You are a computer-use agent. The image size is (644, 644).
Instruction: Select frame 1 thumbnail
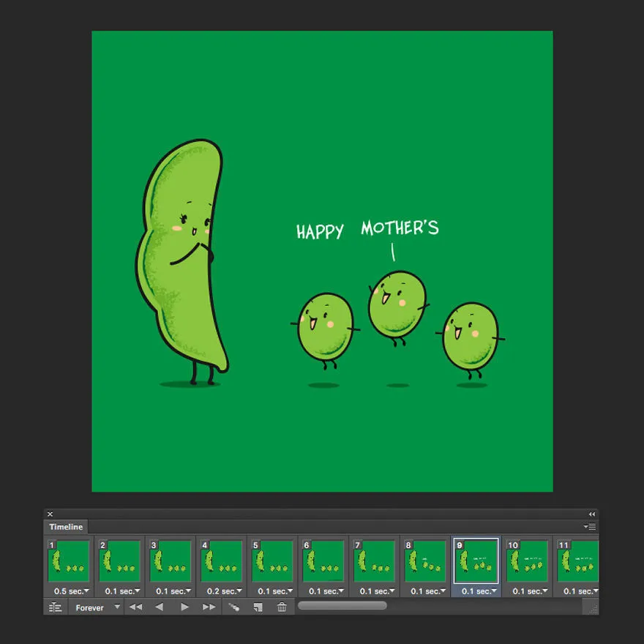pos(69,561)
